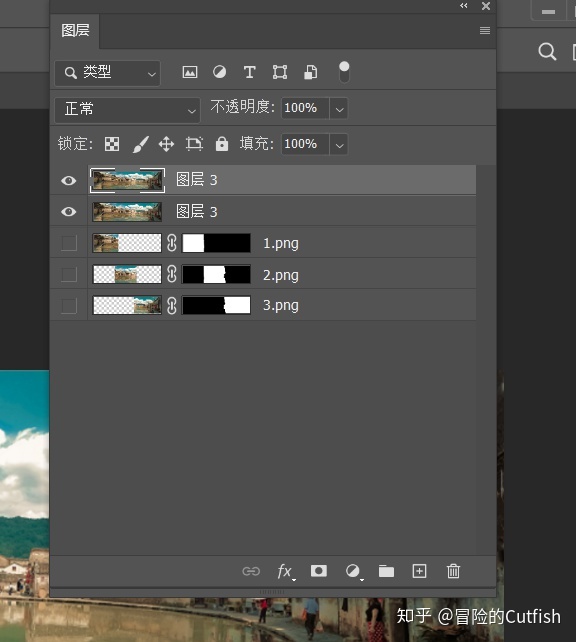Screen dimensions: 576x642
Task: Create a new layer group folder
Action: [x=386, y=571]
